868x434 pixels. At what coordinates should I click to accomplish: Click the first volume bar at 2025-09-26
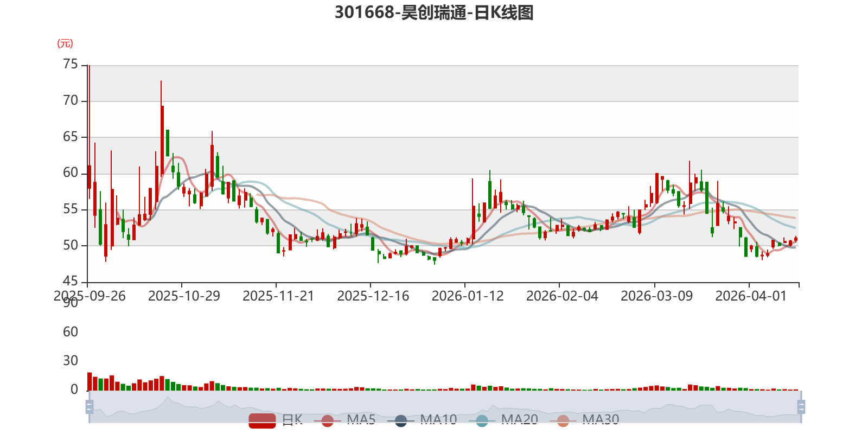coord(90,381)
